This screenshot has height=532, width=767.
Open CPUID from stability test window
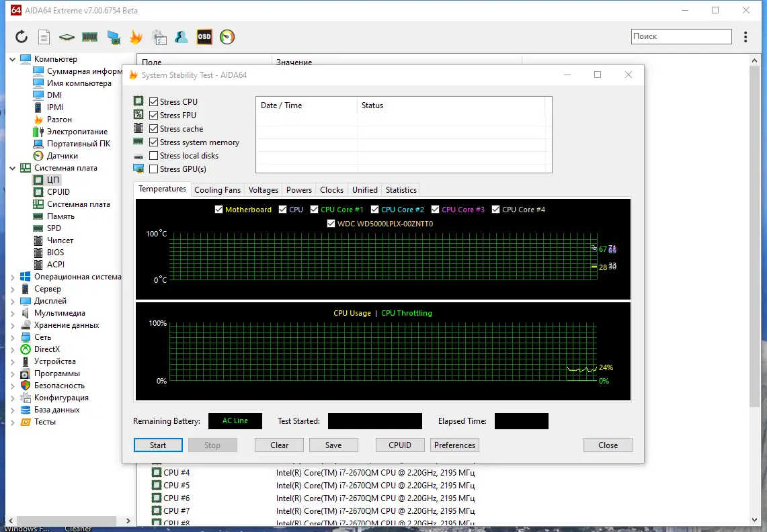(400, 445)
